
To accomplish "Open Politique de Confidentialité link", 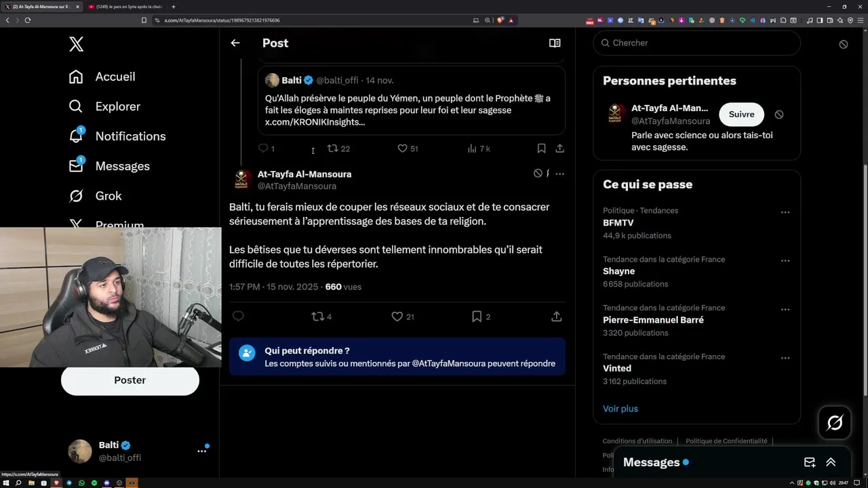I will click(x=726, y=441).
